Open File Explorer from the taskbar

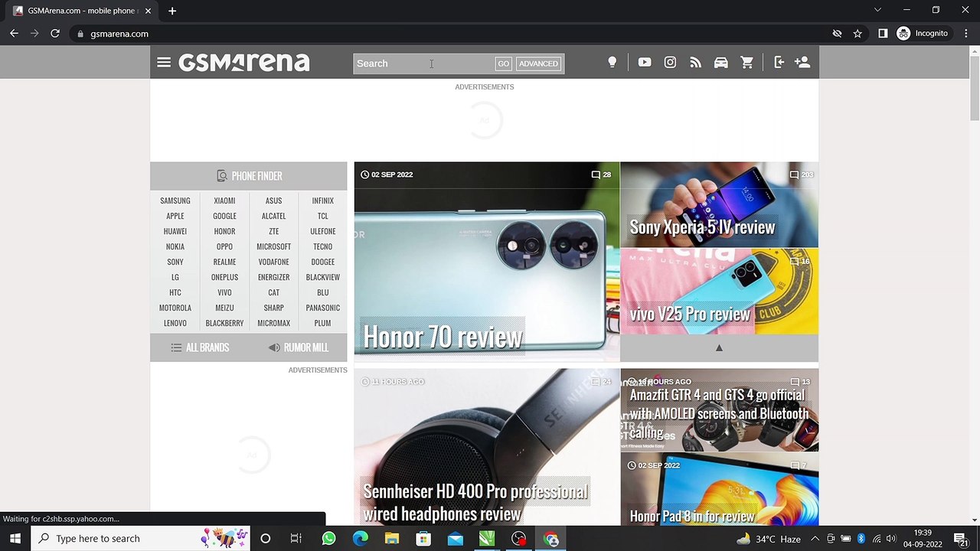pos(391,539)
